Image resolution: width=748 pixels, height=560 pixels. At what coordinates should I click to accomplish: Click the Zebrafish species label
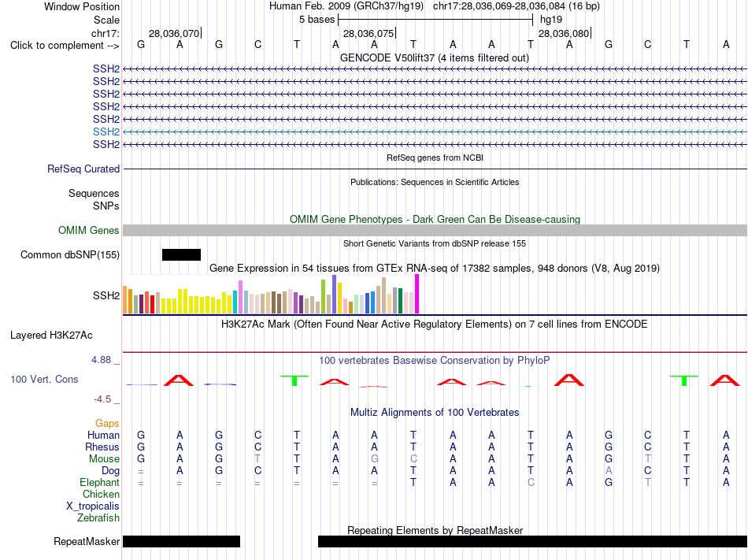[x=98, y=517]
